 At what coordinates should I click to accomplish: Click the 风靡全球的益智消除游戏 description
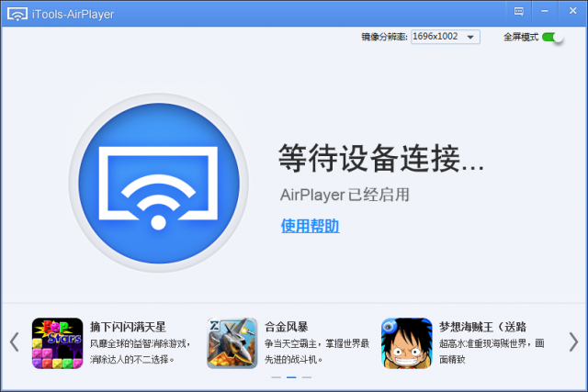(x=141, y=352)
